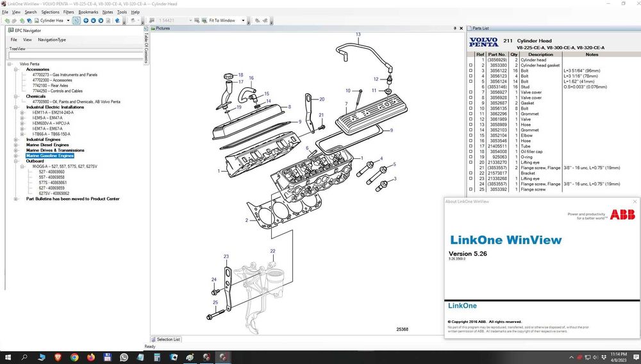This screenshot has height=364, width=641.
Task: Open the Selections menu
Action: click(x=50, y=12)
